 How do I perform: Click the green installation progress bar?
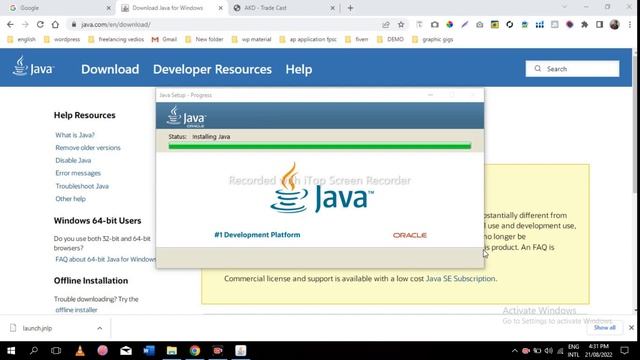[x=320, y=146]
